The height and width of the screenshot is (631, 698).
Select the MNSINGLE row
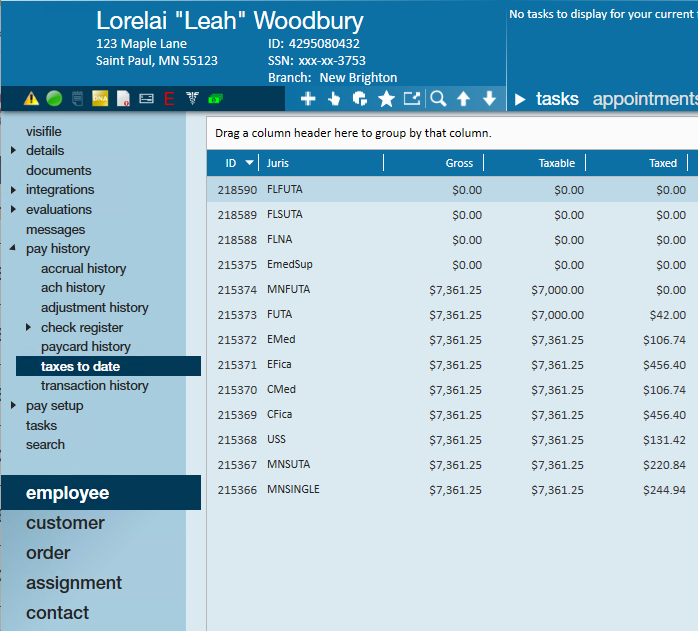point(452,490)
